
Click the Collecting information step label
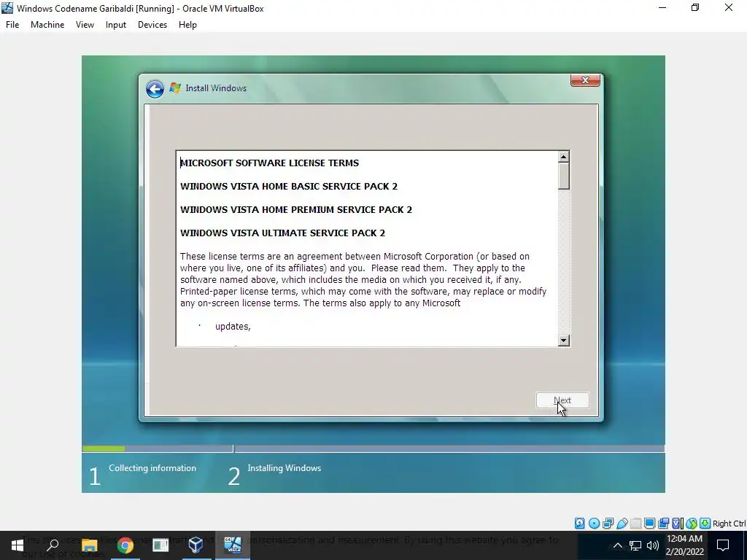pos(152,468)
